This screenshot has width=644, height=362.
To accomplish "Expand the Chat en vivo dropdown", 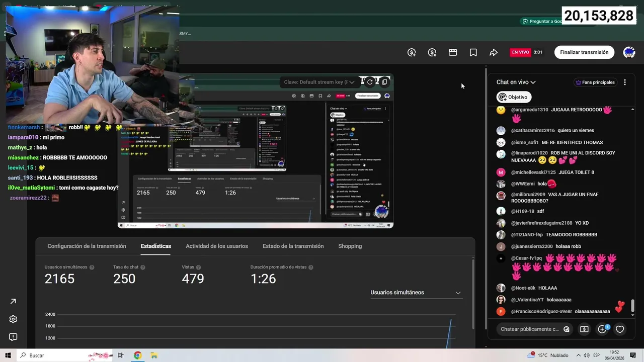I will pyautogui.click(x=516, y=82).
